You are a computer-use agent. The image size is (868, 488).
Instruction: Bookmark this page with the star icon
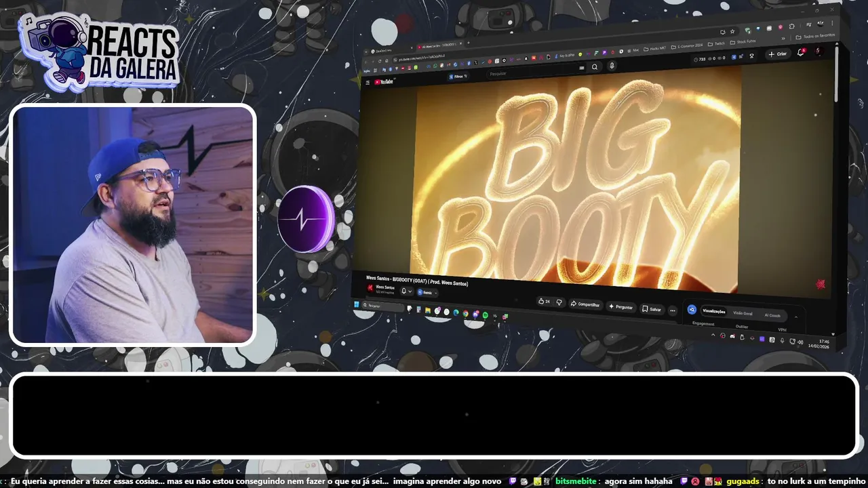[732, 31]
